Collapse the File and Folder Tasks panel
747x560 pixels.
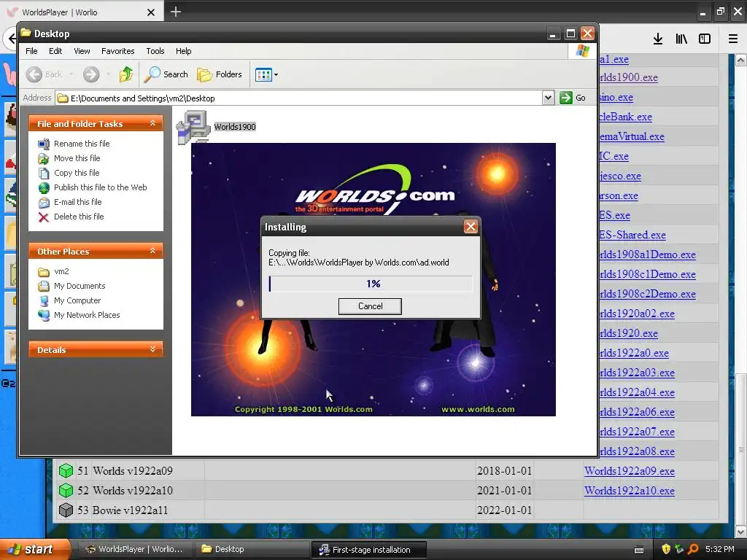(x=152, y=123)
